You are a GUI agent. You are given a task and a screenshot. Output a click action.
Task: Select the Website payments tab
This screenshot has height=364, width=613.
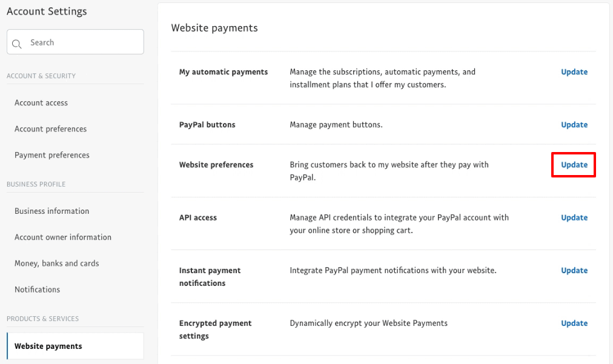tap(48, 345)
